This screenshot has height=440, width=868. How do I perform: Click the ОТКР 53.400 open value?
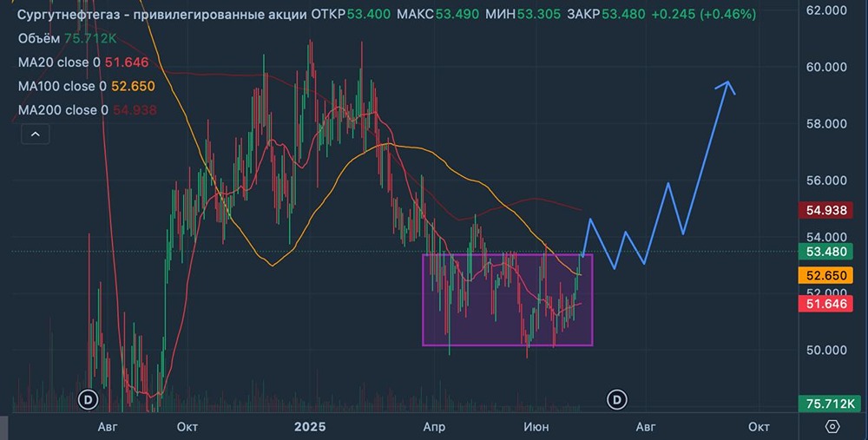tap(351, 15)
